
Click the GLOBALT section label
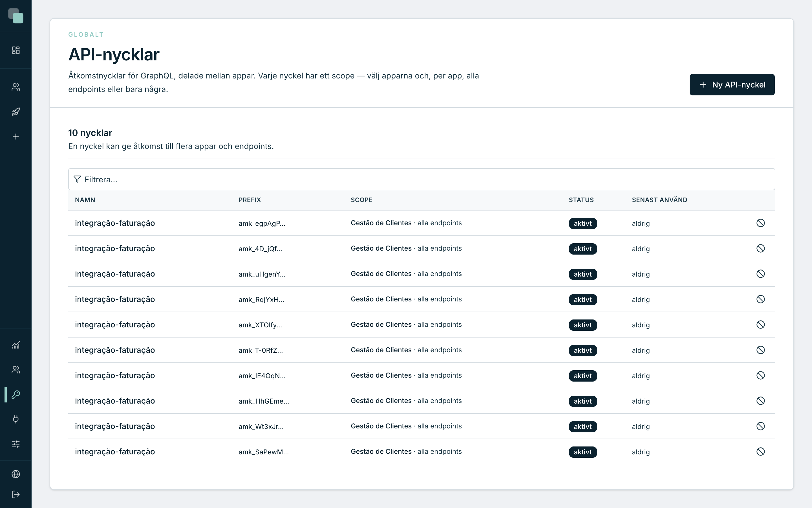[x=86, y=35]
